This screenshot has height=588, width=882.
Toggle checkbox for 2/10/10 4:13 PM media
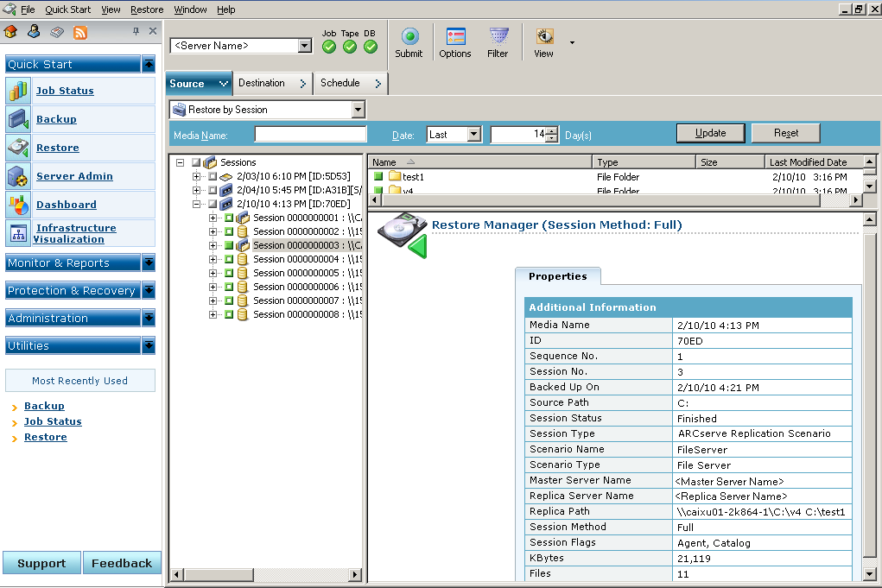point(213,204)
